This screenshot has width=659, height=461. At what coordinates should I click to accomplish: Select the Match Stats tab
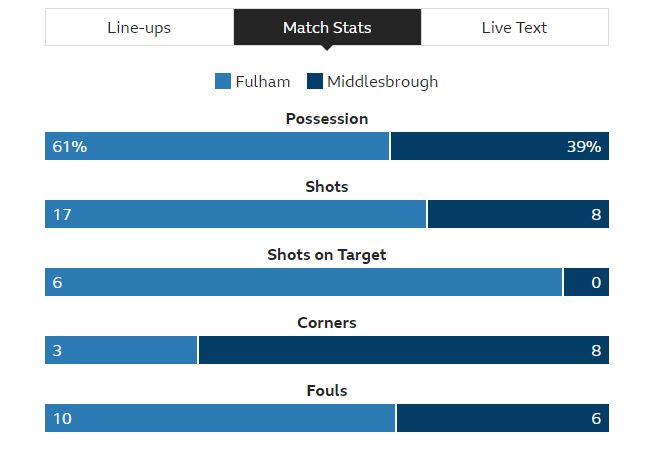click(327, 27)
